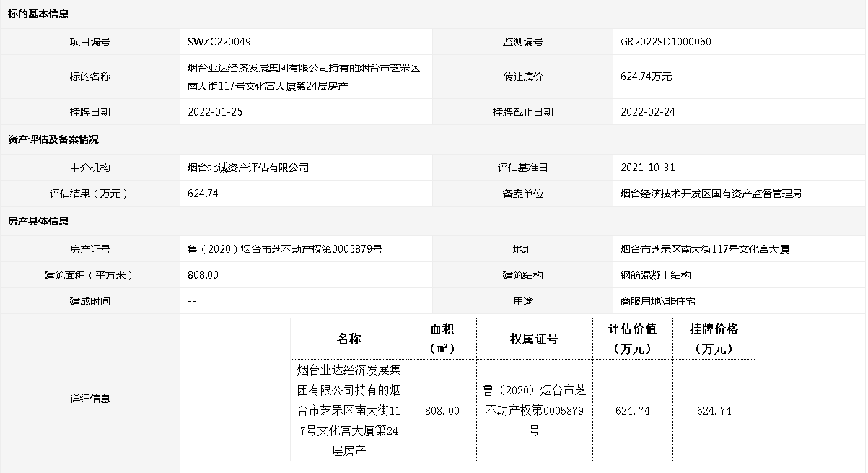The image size is (868, 473).
Task: Select the 备案单位 label cell
Action: pos(523,194)
